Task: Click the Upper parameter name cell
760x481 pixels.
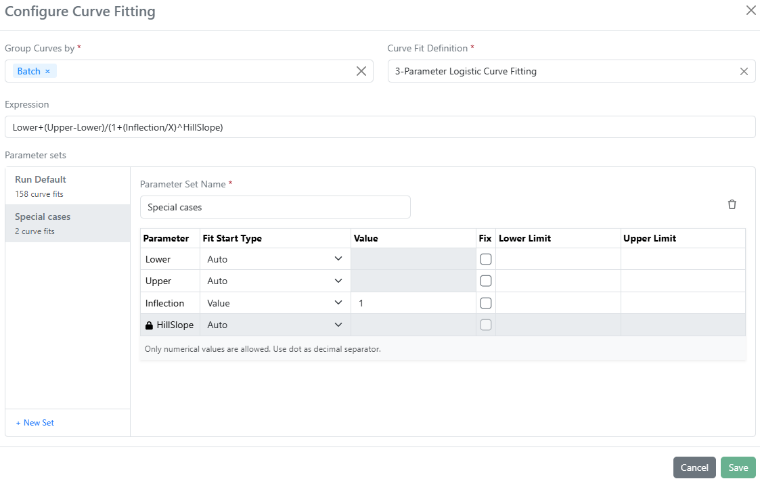Action: [170, 281]
